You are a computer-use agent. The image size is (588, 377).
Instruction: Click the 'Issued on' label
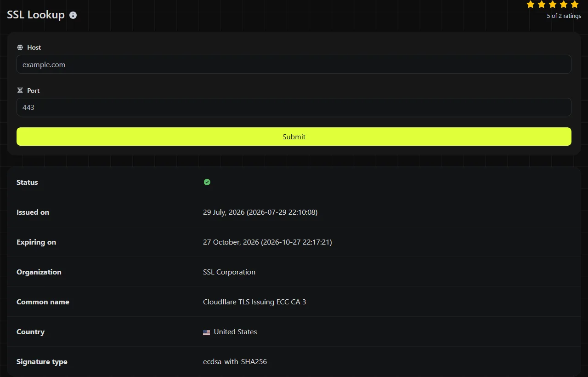click(x=33, y=212)
